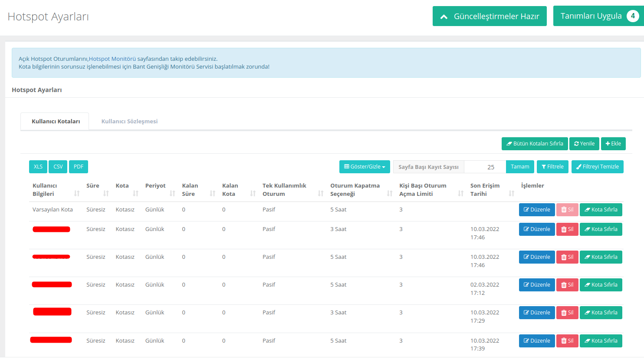Switch to Kullanıcı Sözleşmesi tab
Screen dimensions: 644x360
point(129,121)
